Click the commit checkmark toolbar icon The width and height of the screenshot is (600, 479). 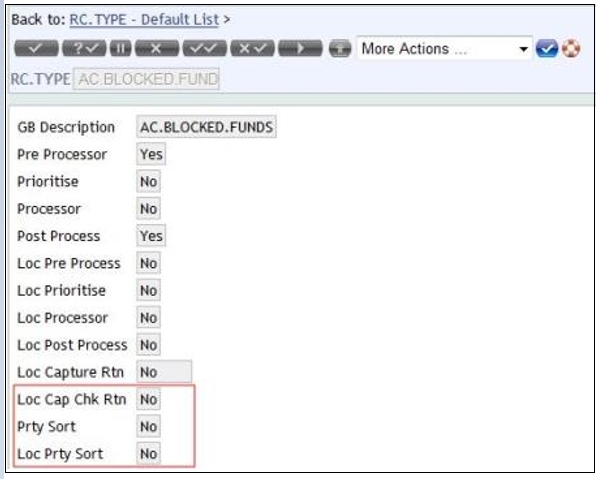pyautogui.click(x=34, y=50)
